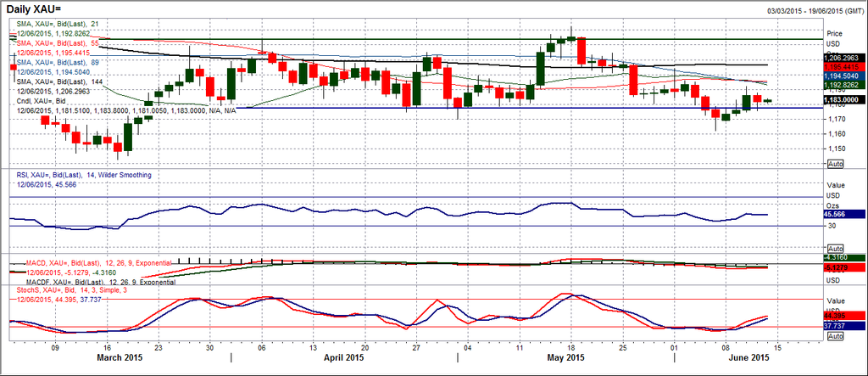The height and width of the screenshot is (376, 868).
Task: Click the Auto button in the StochS panel
Action: tap(835, 336)
